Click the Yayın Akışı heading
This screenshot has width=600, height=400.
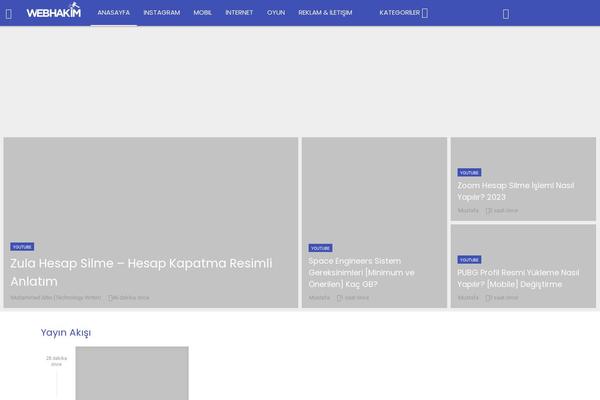(x=66, y=333)
